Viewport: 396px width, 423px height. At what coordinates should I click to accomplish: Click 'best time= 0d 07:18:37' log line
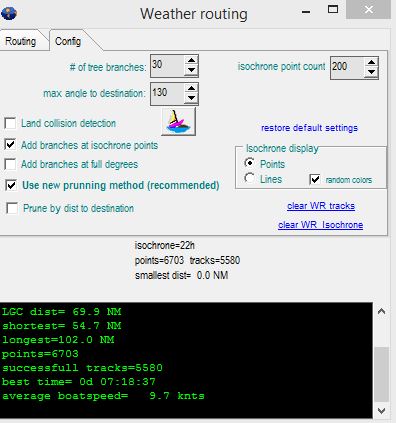click(79, 382)
